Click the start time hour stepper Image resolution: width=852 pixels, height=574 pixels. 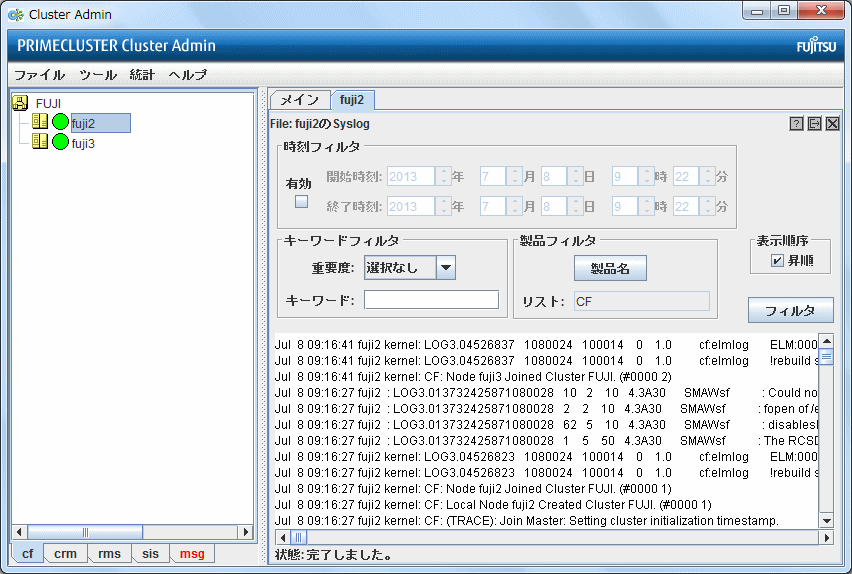[x=646, y=176]
